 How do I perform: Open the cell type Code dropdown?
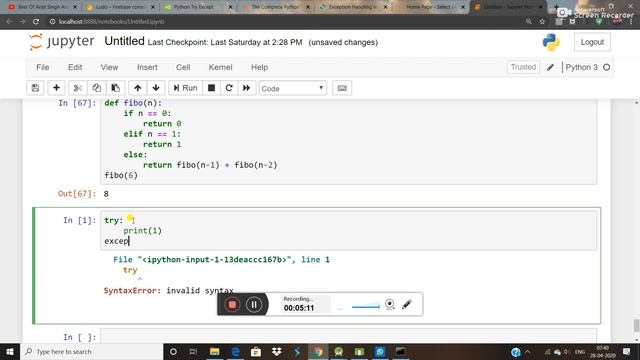click(293, 88)
